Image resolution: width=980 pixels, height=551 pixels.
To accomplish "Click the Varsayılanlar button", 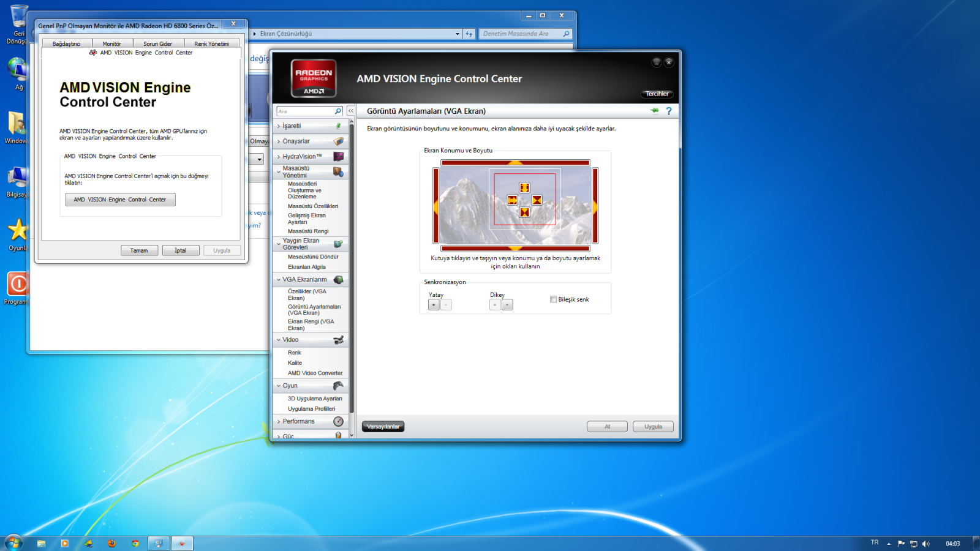I will [x=383, y=427].
